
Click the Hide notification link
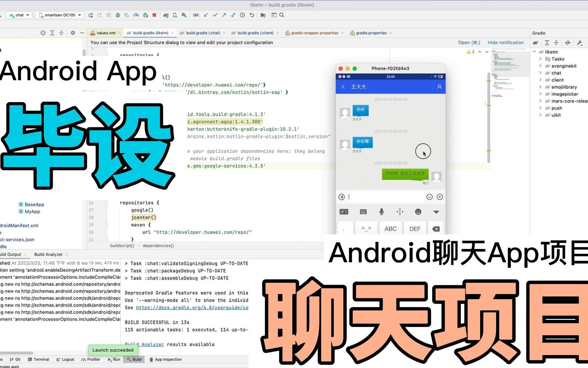point(506,42)
